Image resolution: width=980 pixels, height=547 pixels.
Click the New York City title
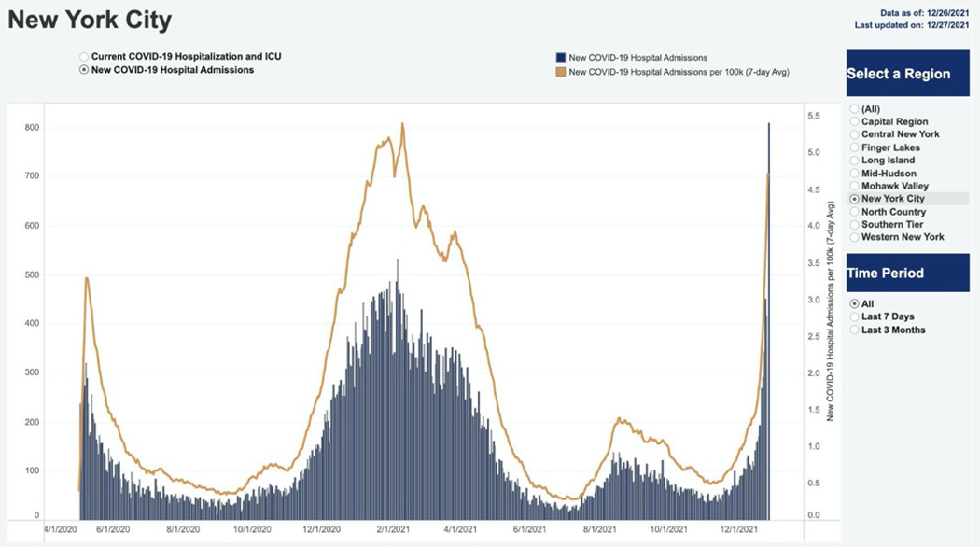point(90,20)
